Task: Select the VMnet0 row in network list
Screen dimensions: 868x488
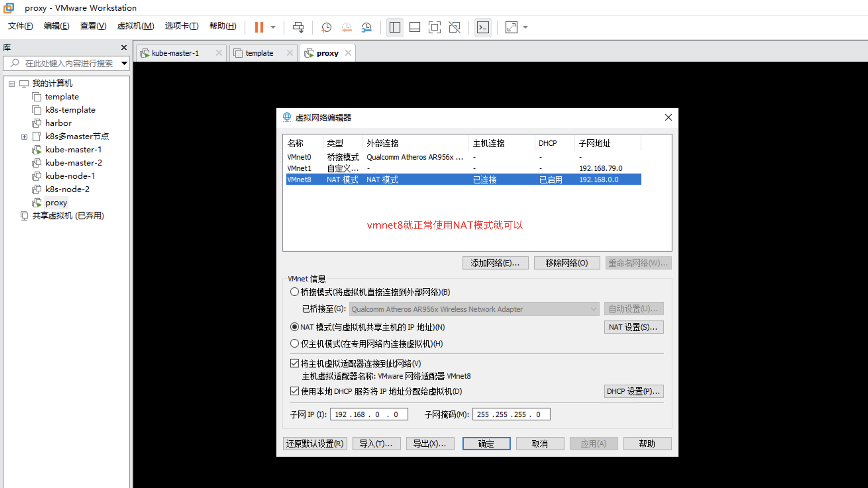Action: pos(464,157)
